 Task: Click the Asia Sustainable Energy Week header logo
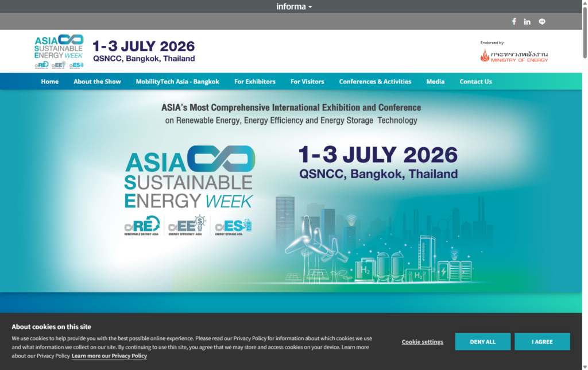(58, 49)
